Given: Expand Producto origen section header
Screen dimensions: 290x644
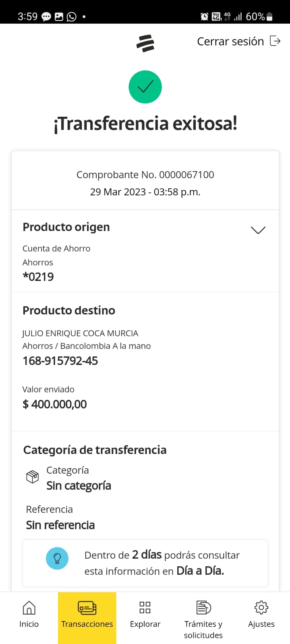Looking at the screenshot, I should 66,227.
